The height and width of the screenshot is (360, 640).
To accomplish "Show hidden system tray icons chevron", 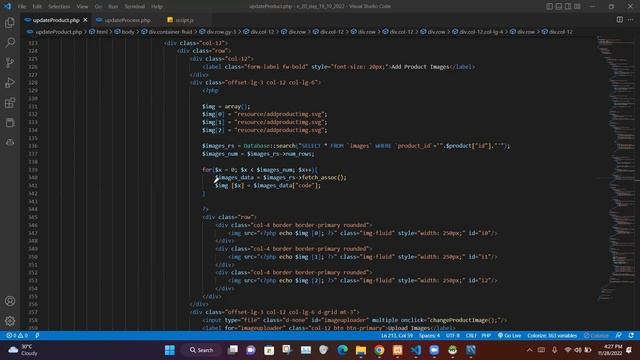I will pyautogui.click(x=529, y=350).
